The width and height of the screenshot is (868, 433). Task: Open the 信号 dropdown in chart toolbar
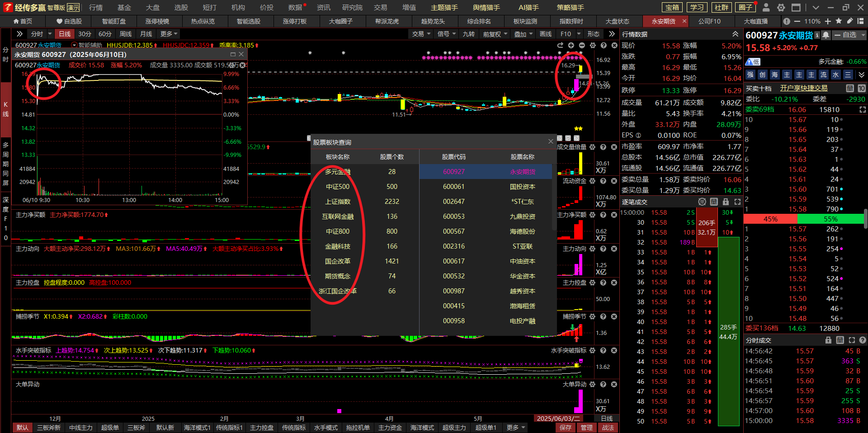(446, 34)
